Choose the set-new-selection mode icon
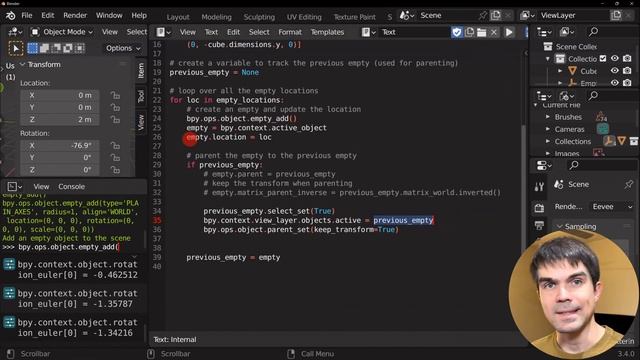This screenshot has width=640, height=360. coord(32,48)
